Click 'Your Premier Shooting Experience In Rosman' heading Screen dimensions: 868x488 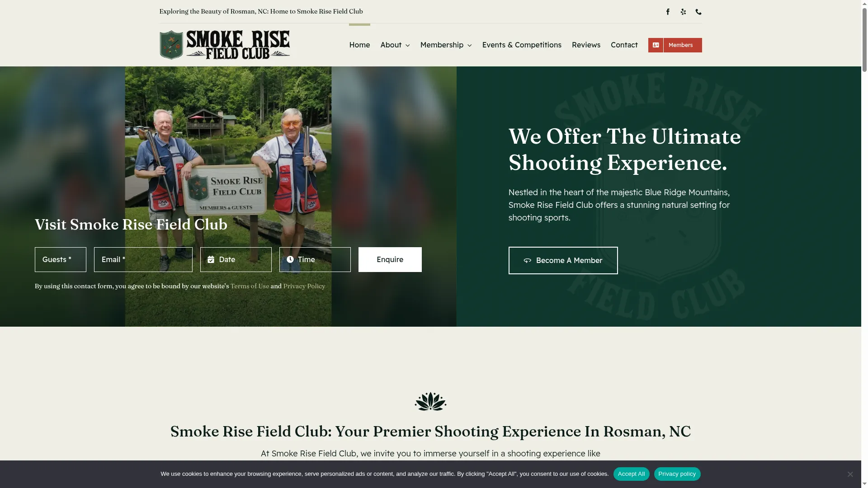point(430,432)
